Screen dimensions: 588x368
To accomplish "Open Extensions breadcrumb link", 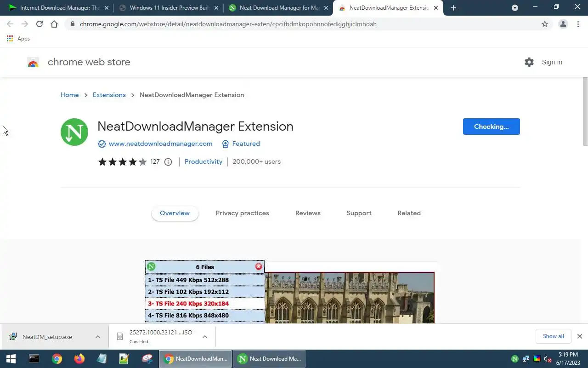I will pyautogui.click(x=109, y=95).
